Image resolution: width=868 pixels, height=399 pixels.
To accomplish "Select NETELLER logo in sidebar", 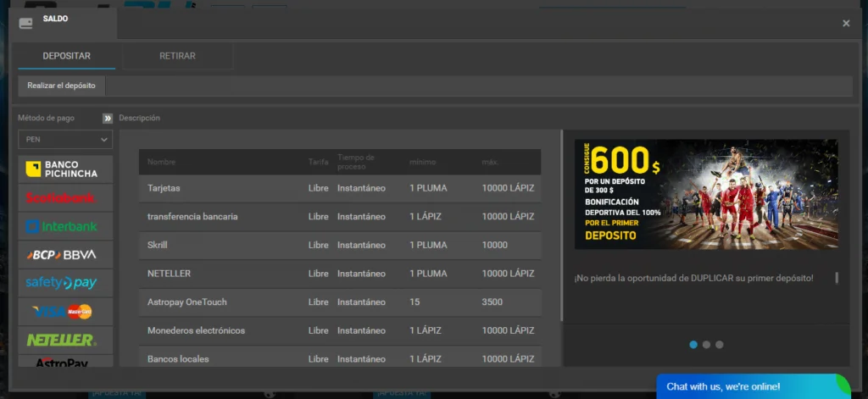I will pos(65,341).
